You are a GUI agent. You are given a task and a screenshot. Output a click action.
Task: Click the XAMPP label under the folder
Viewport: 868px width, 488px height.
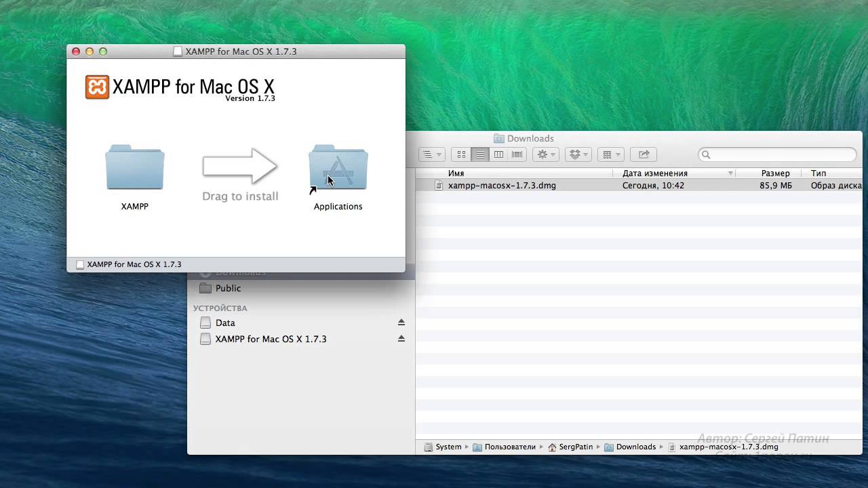click(x=134, y=206)
